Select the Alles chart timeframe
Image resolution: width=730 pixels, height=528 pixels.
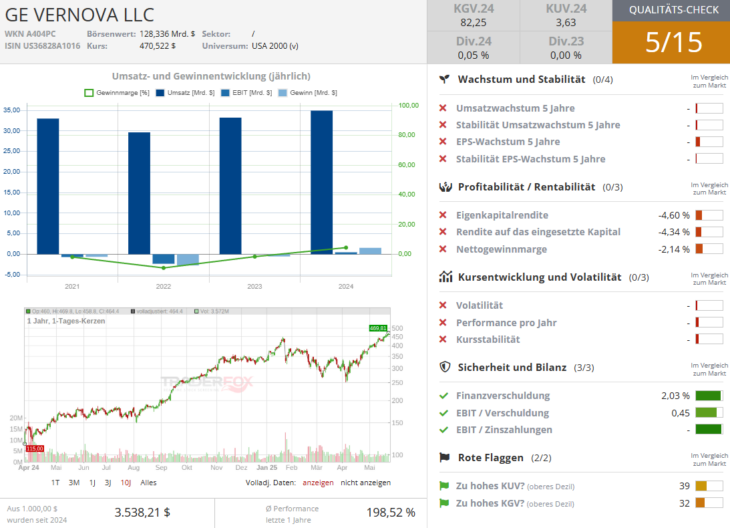[x=149, y=482]
